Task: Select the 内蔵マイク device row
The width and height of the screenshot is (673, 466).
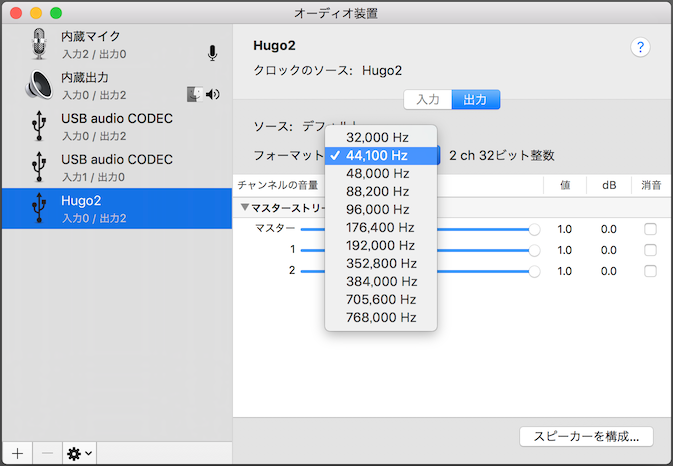Action: pos(117,44)
